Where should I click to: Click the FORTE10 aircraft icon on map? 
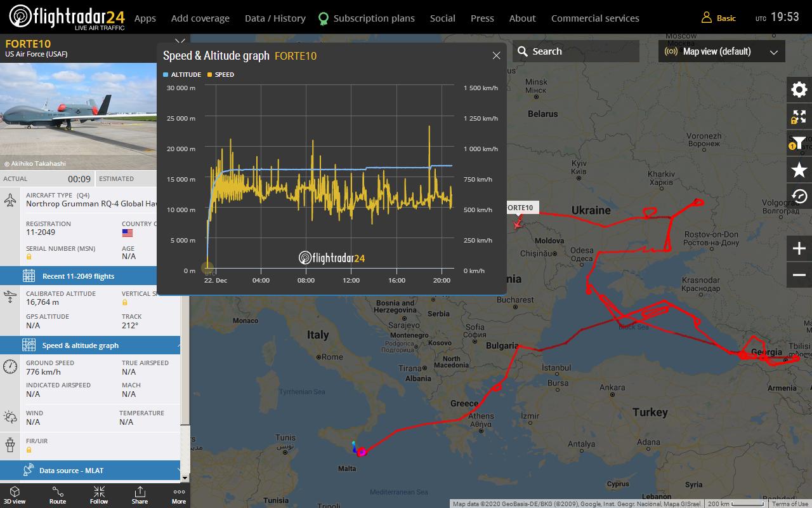coord(518,223)
